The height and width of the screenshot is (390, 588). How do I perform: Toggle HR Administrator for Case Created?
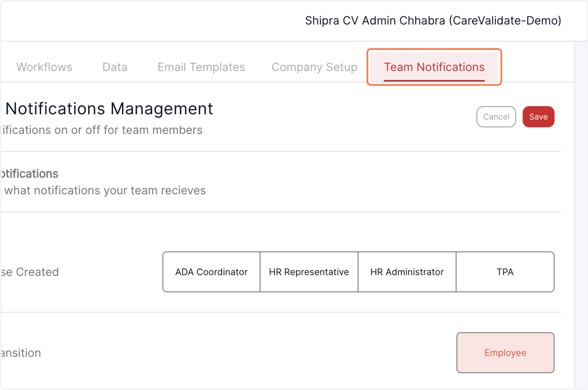pos(407,272)
